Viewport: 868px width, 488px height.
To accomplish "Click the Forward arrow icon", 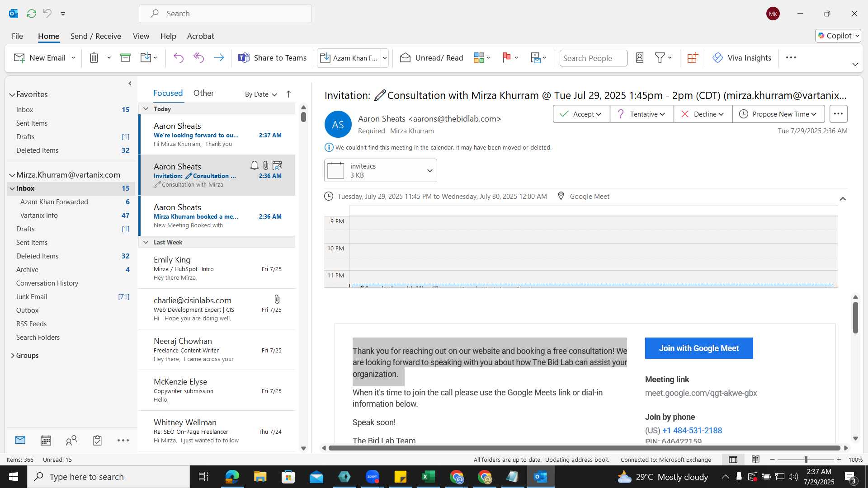I will (x=219, y=58).
